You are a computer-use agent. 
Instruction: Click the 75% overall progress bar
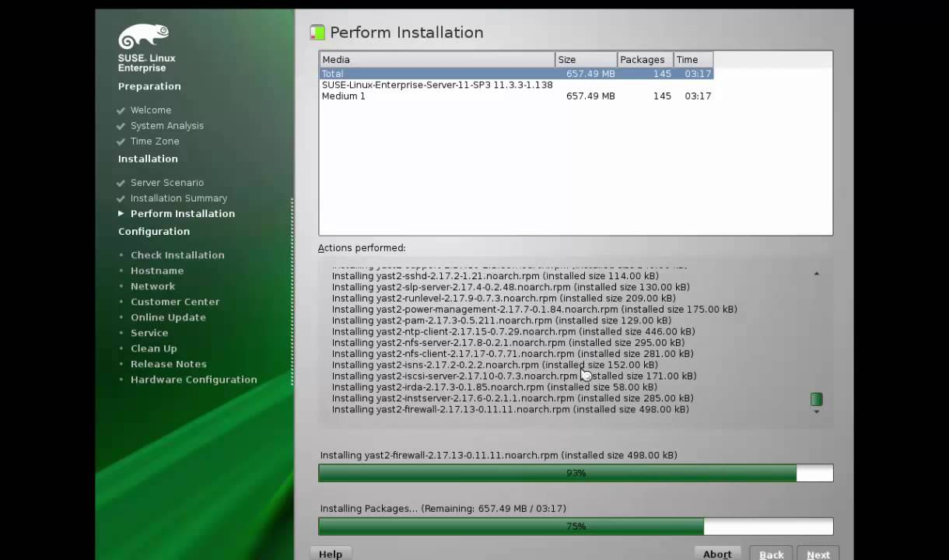(576, 527)
